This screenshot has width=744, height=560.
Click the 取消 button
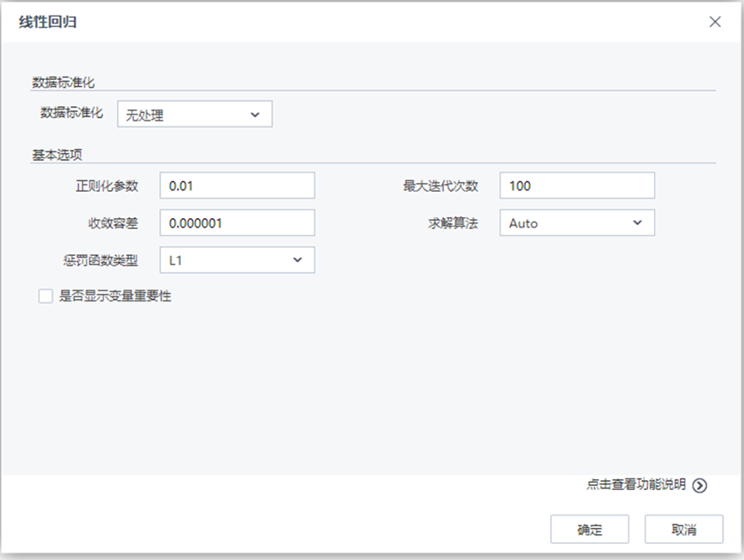[685, 529]
